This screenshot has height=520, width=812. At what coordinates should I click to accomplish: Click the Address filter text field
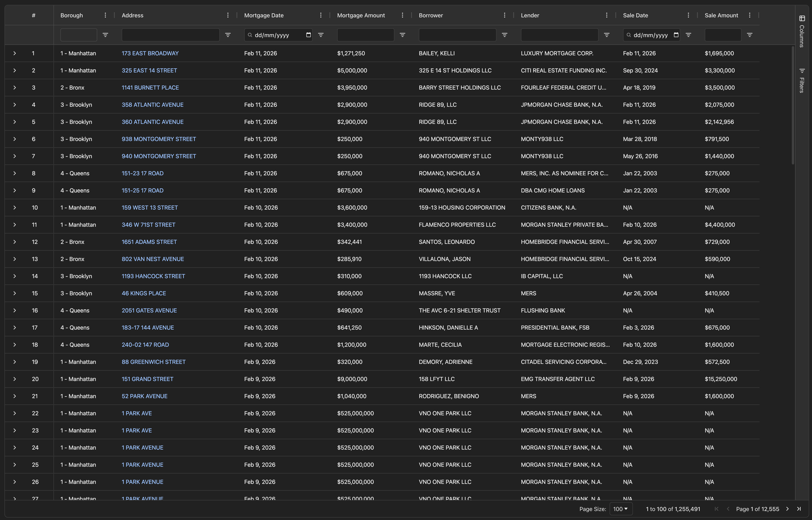click(170, 35)
